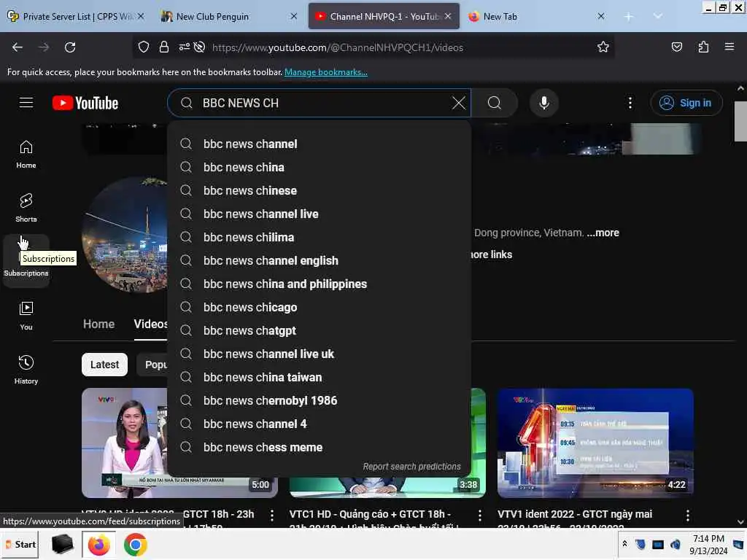
Task: Open the Windows Start menu
Action: 20,544
